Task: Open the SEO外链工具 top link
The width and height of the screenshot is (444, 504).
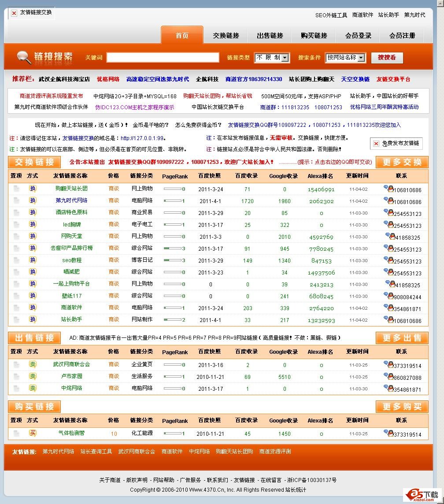Action: [331, 15]
